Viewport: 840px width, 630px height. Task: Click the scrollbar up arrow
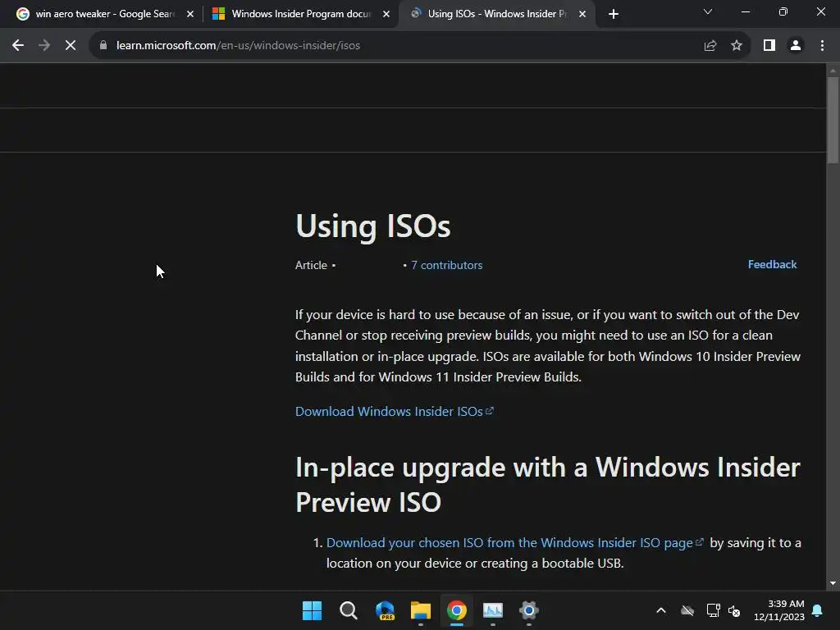point(833,71)
